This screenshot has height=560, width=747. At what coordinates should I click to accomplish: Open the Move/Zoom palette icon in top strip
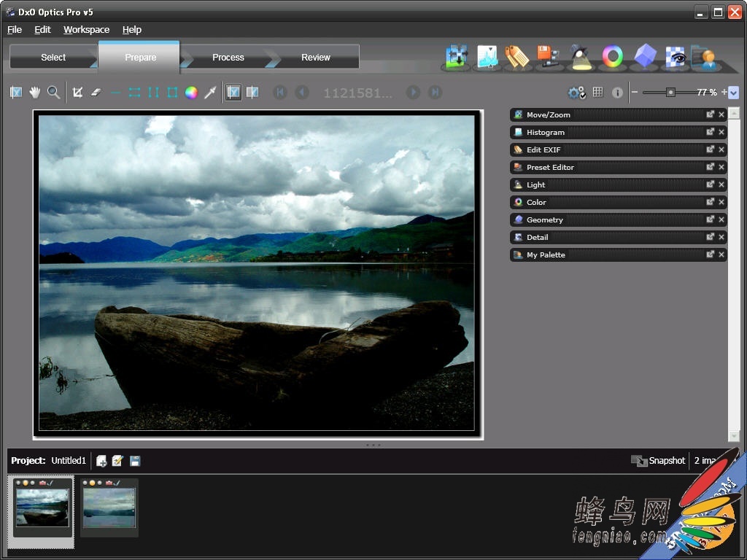tap(457, 58)
